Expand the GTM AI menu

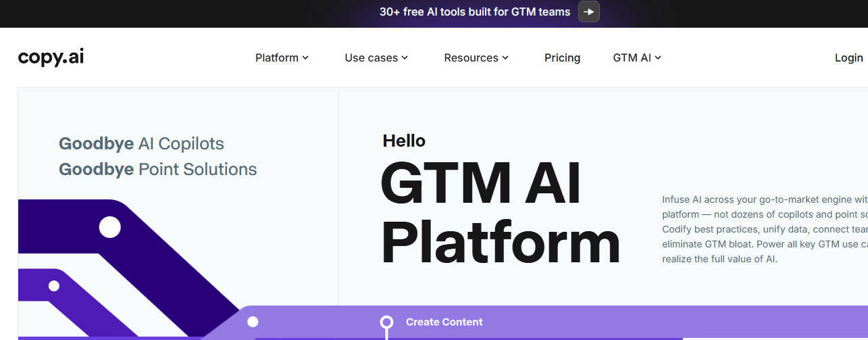click(637, 58)
